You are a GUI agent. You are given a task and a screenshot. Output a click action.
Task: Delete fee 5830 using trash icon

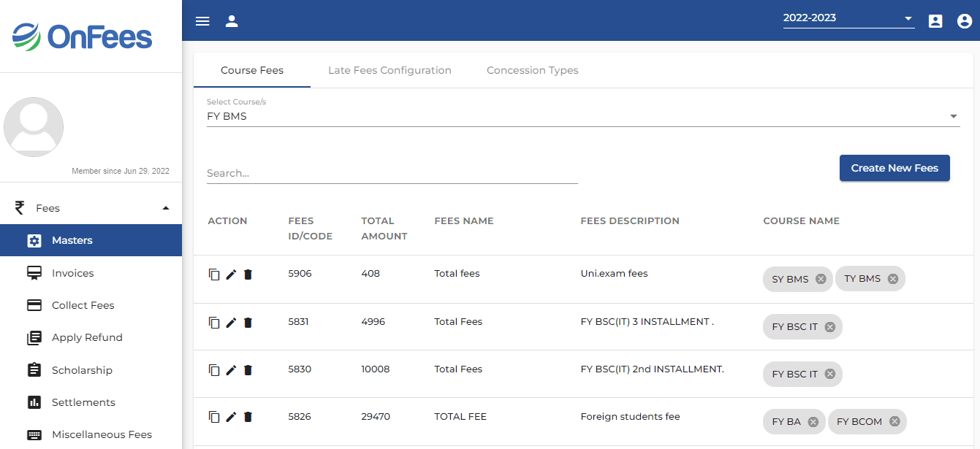(x=248, y=370)
